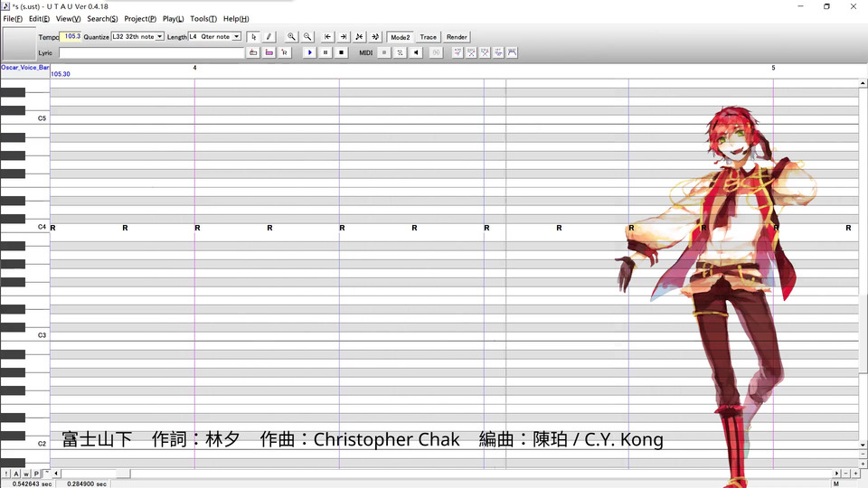
Task: Open the Quantize dropdown
Action: pos(159,36)
